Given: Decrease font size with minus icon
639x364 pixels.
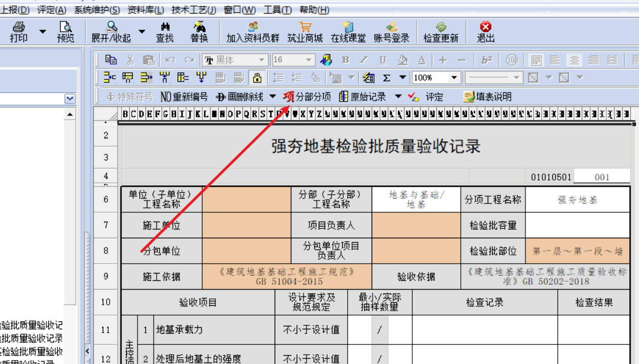Looking at the screenshot, I should [462, 60].
